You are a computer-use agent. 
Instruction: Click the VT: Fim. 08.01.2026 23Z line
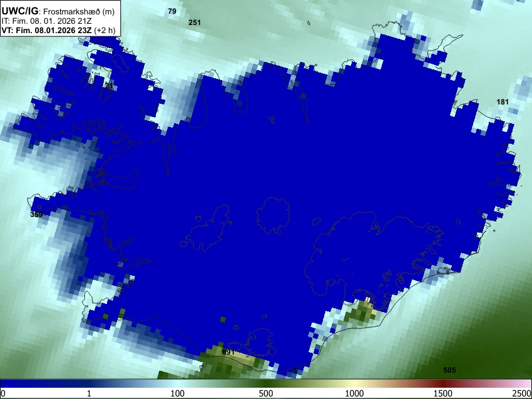(58, 30)
